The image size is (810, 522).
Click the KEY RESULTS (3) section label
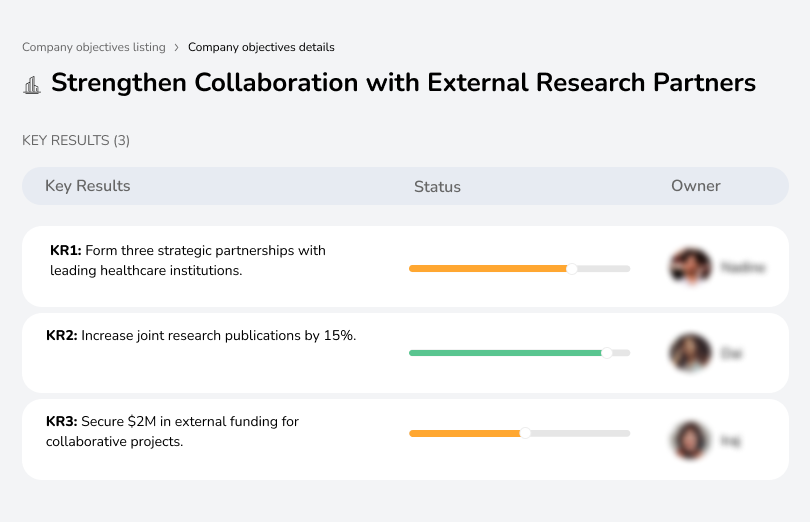click(76, 141)
